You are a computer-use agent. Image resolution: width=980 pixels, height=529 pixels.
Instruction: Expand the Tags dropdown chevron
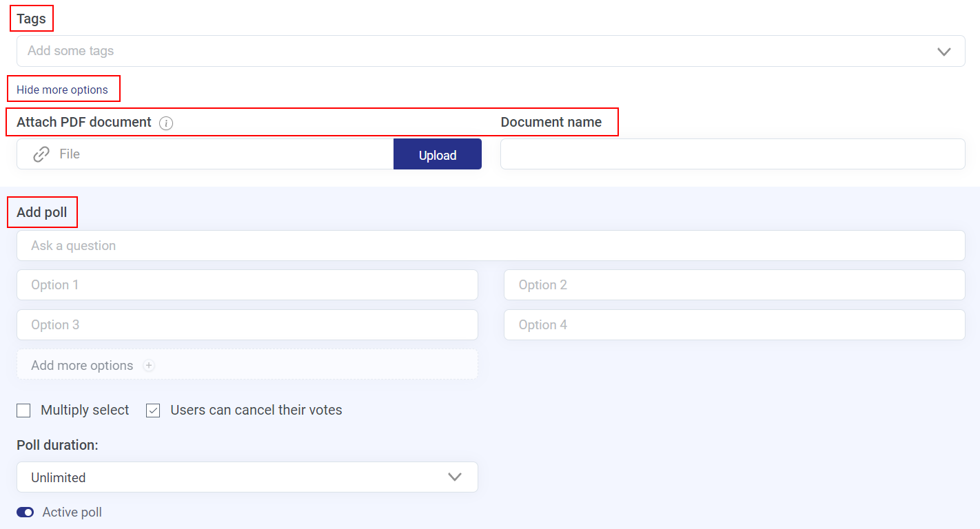pos(944,52)
